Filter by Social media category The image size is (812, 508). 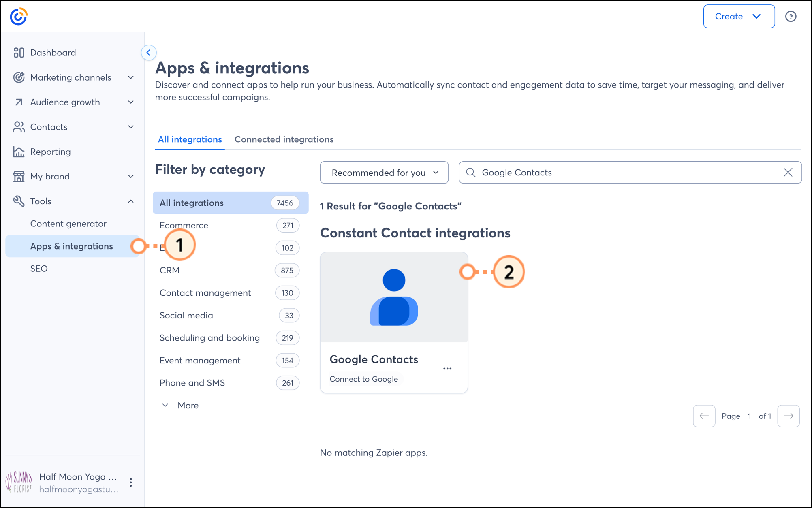tap(231, 316)
